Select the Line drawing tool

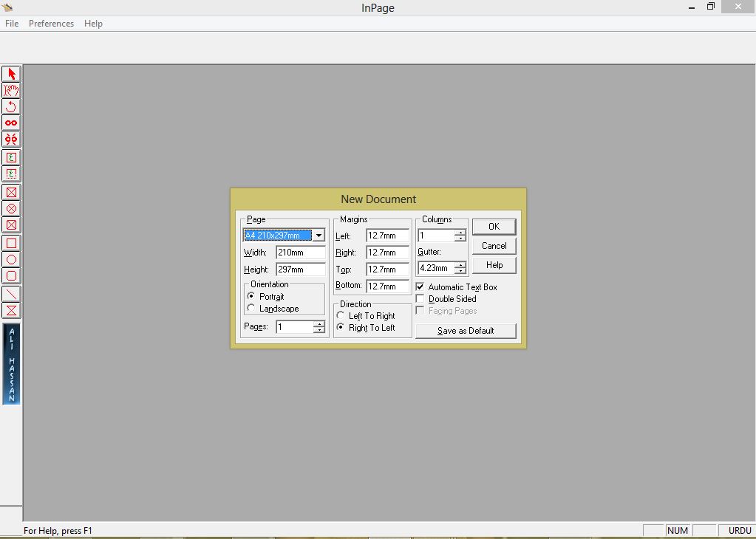[x=10, y=292]
